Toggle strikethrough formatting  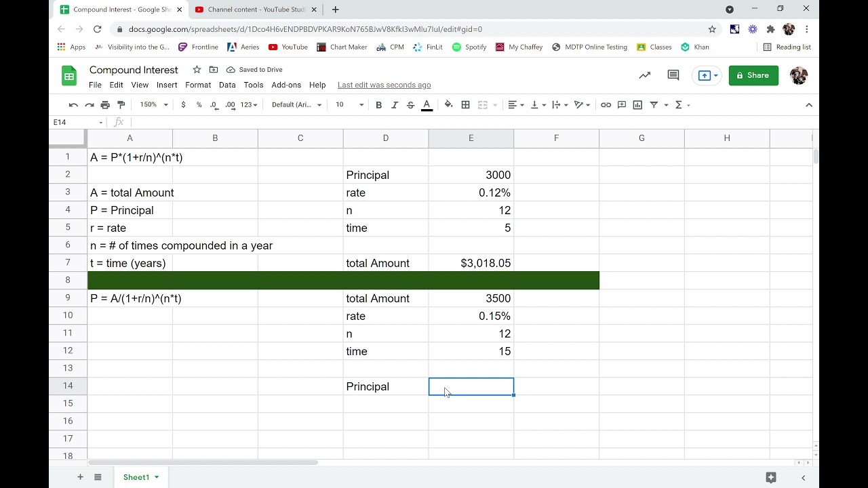tap(410, 104)
